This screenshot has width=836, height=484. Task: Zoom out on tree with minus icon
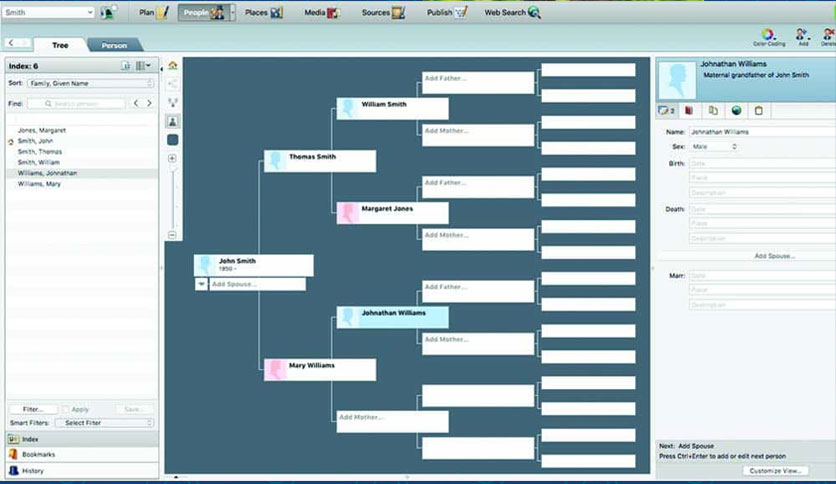point(172,235)
